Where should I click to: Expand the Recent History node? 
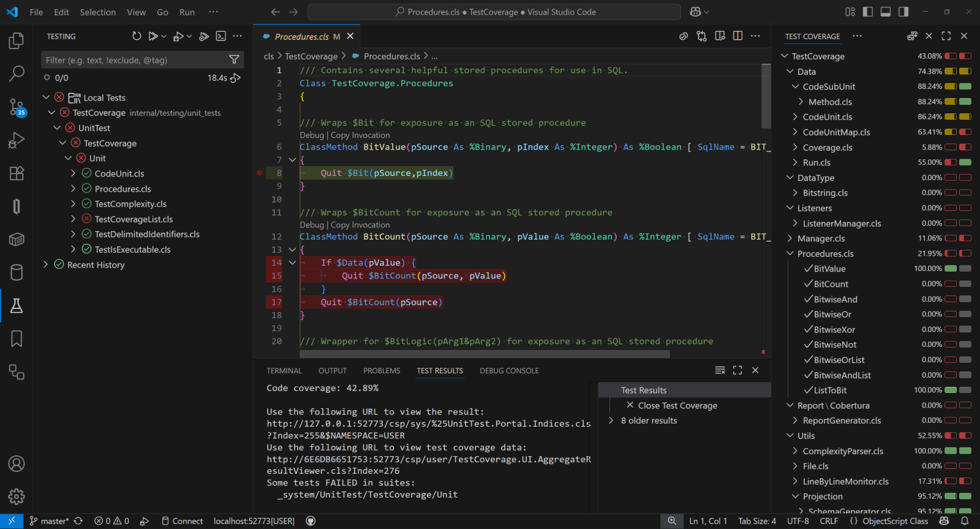46,265
